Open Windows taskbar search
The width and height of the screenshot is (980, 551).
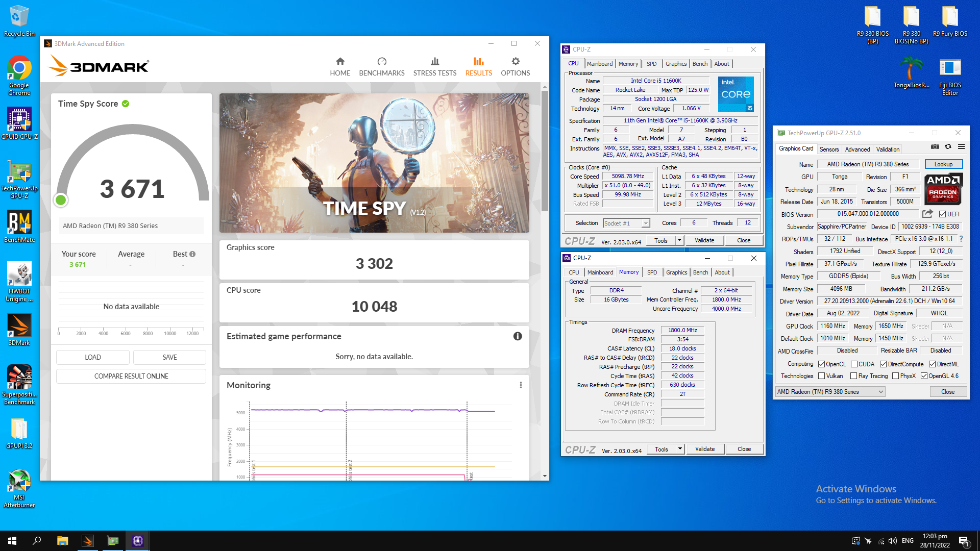[37, 541]
